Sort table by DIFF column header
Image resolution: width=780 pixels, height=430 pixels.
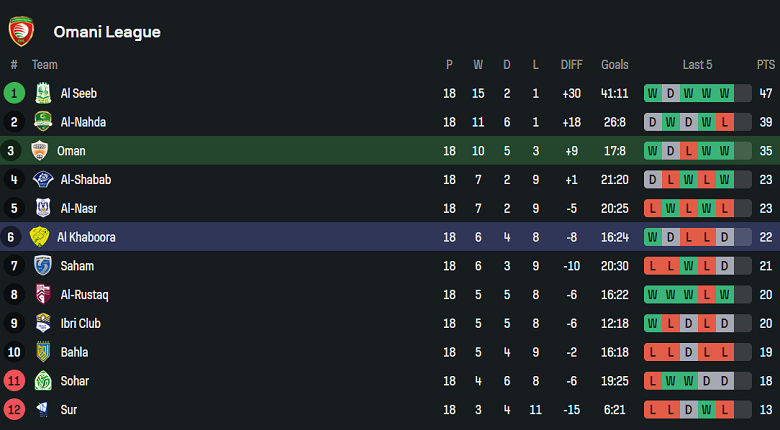click(x=571, y=64)
